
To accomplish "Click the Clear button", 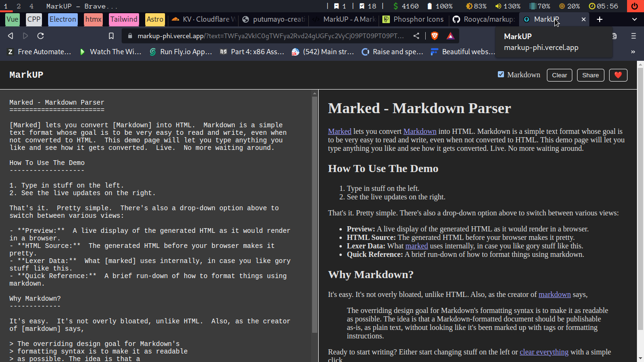I will (x=560, y=75).
